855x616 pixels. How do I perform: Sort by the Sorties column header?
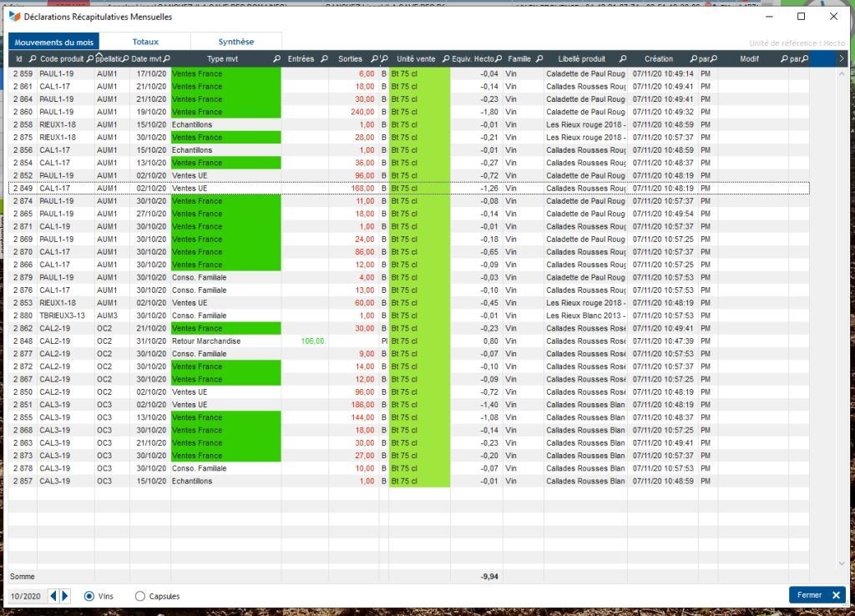(x=350, y=59)
